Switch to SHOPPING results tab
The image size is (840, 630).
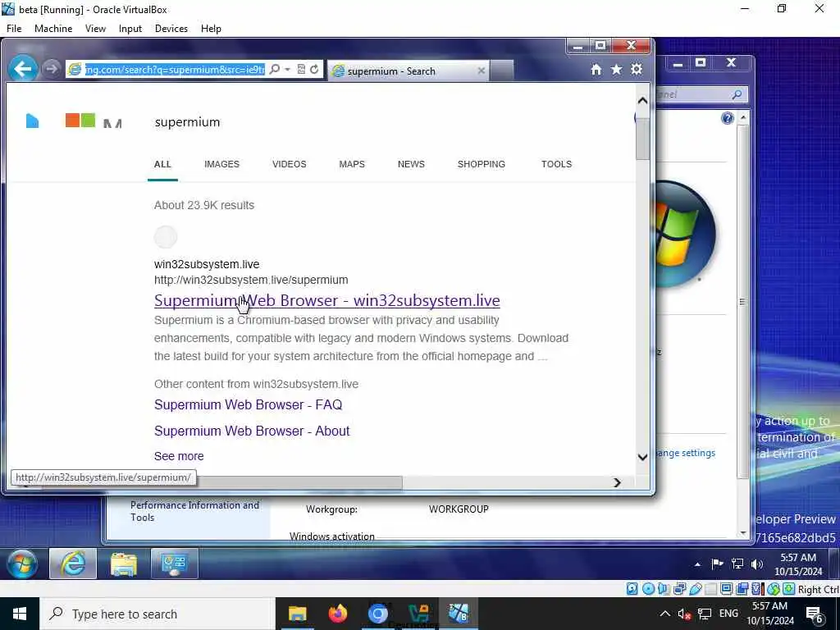tap(481, 164)
